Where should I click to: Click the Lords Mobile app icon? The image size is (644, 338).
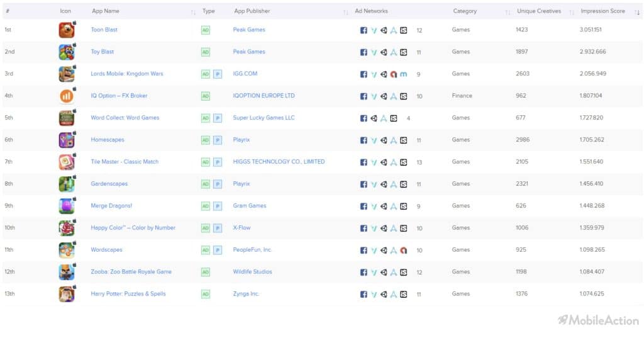click(67, 74)
